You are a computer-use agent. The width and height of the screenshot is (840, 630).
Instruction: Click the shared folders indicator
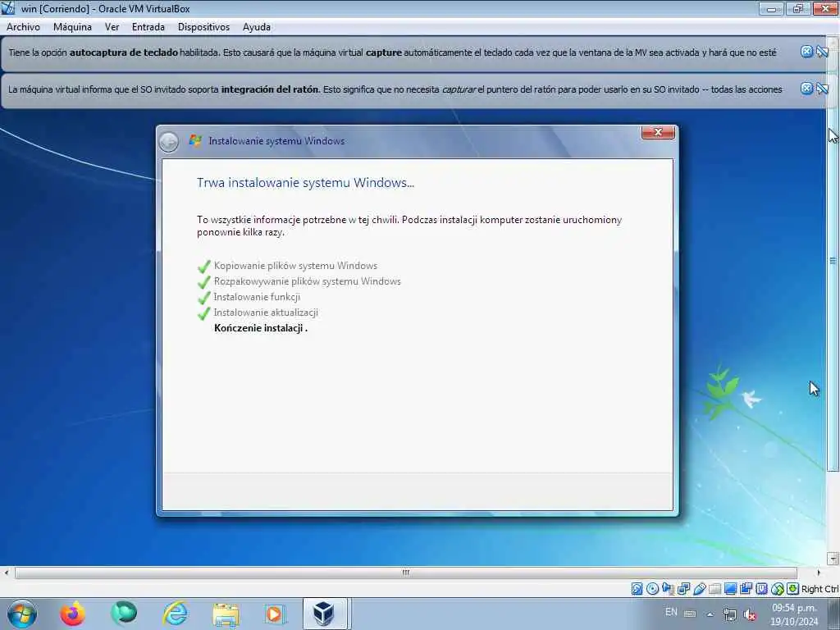[x=714, y=589]
